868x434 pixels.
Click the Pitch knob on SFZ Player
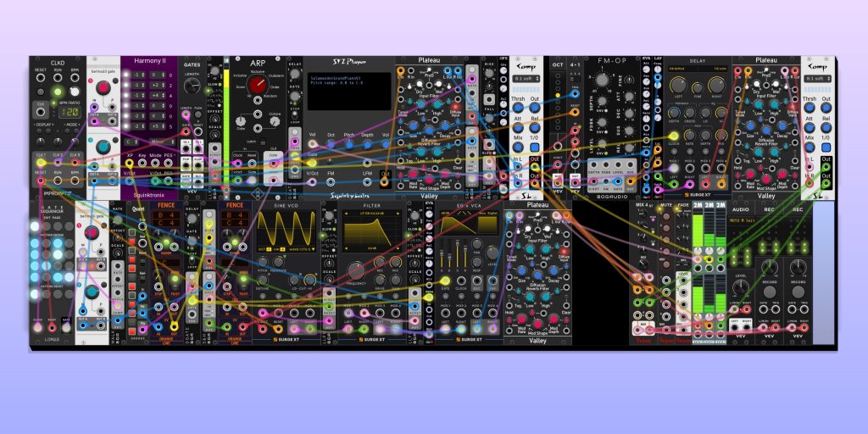[x=349, y=144]
